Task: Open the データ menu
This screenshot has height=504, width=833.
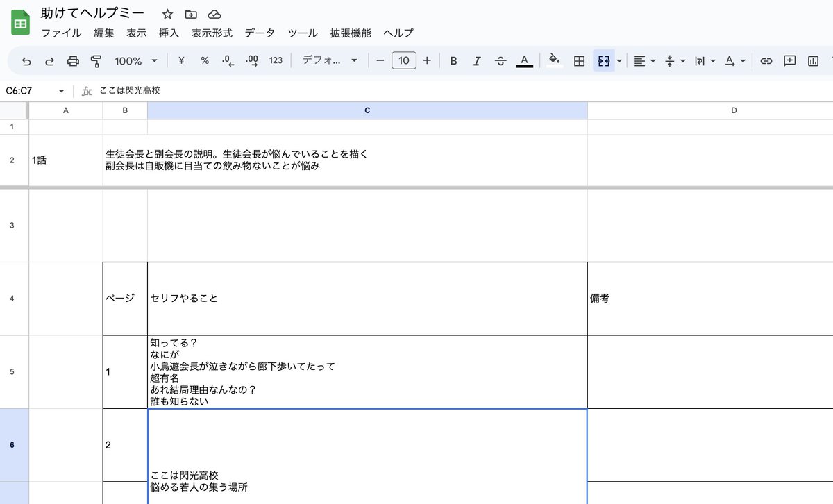Action: 260,33
